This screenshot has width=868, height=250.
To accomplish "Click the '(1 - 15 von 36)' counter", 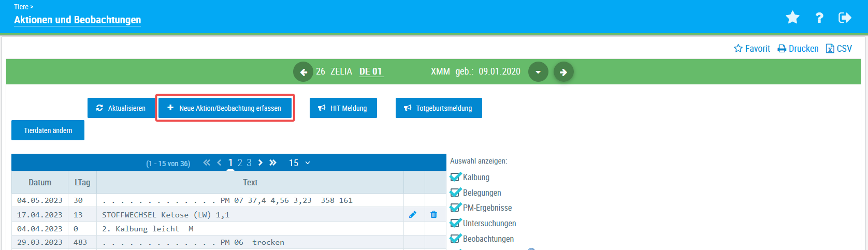I will click(x=168, y=164).
